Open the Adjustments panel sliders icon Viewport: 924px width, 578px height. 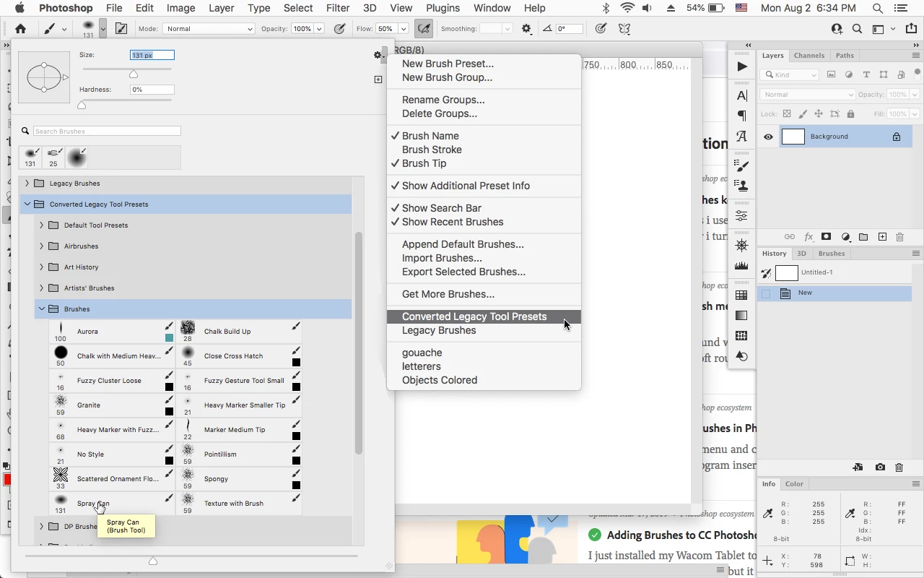742,216
